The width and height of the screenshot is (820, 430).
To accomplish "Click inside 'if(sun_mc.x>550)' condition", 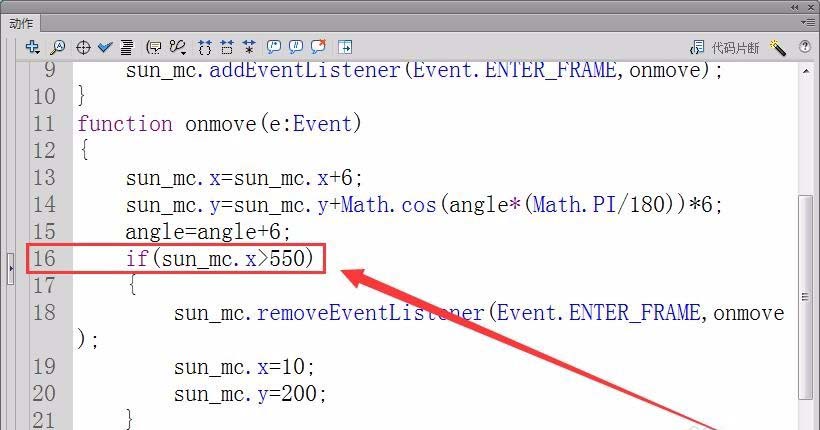I will [x=220, y=258].
